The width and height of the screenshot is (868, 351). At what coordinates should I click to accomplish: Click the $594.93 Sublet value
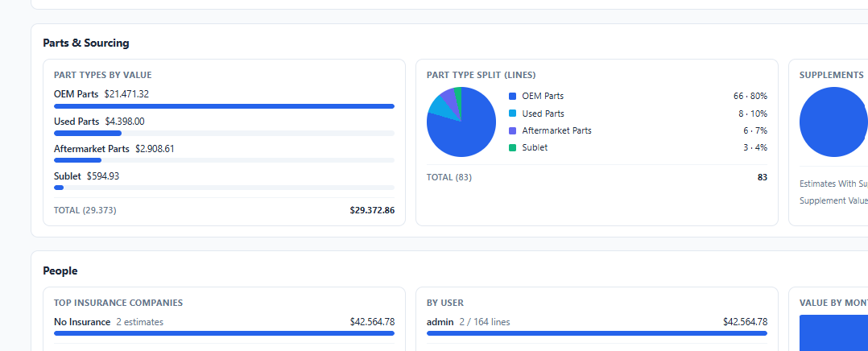click(103, 176)
